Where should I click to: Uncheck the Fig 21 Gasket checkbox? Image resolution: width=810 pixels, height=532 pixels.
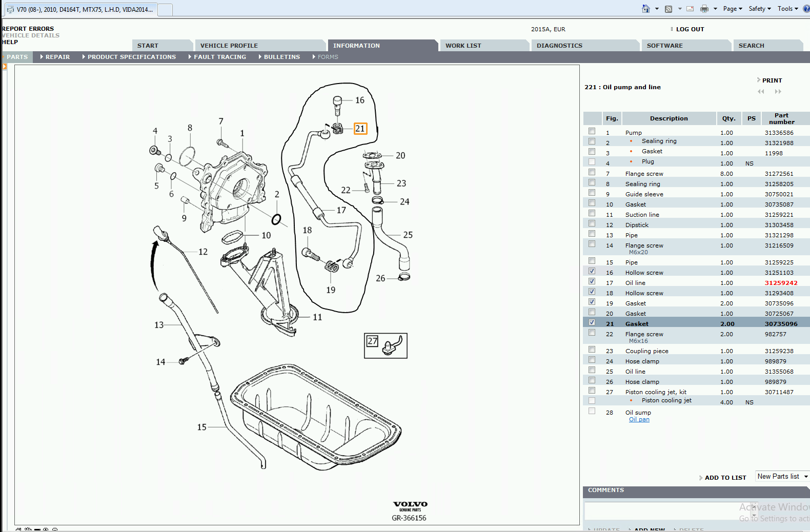pyautogui.click(x=592, y=322)
